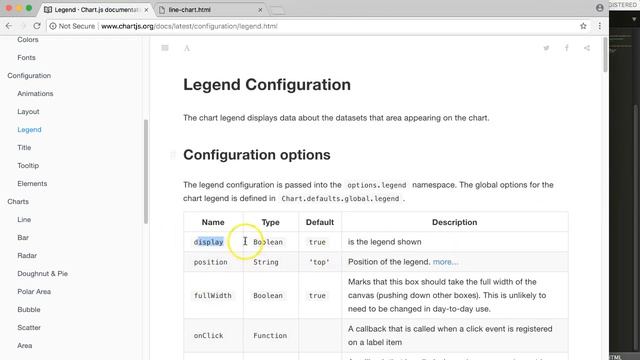Open the Colors sidebar link
The height and width of the screenshot is (360, 640).
pyautogui.click(x=28, y=40)
